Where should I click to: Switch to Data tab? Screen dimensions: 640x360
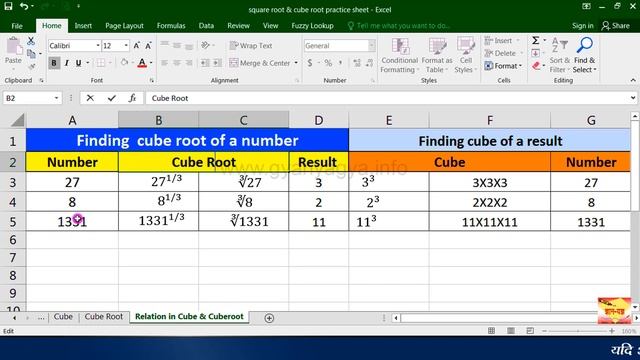click(x=206, y=26)
